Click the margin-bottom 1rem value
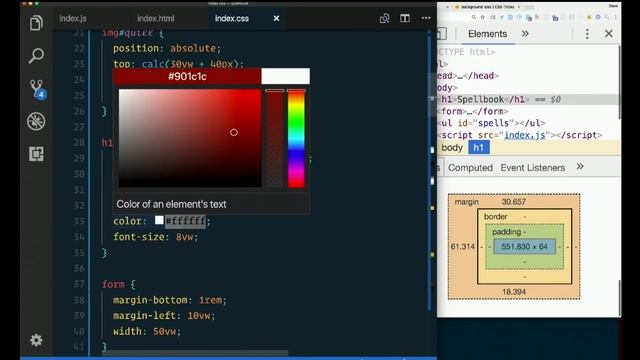 210,300
